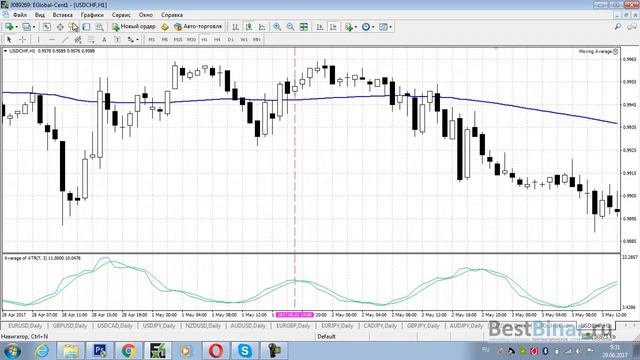Switch timeframe to W1
640x360 pixels.
pyautogui.click(x=244, y=40)
